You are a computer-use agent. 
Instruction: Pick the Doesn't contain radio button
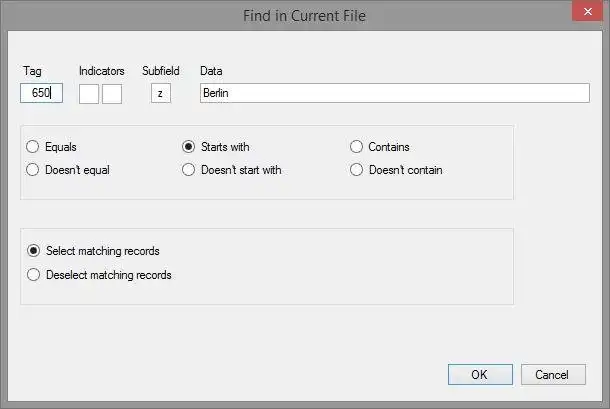[356, 170]
